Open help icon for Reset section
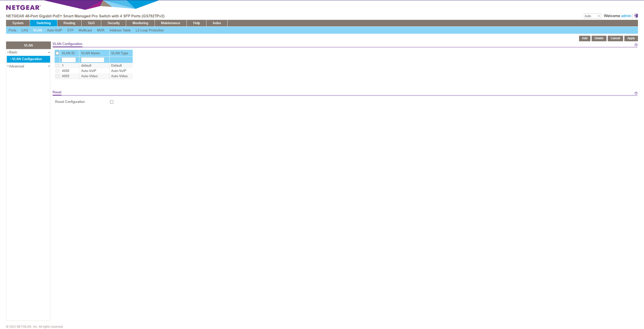This screenshot has width=644, height=329. coord(636,94)
